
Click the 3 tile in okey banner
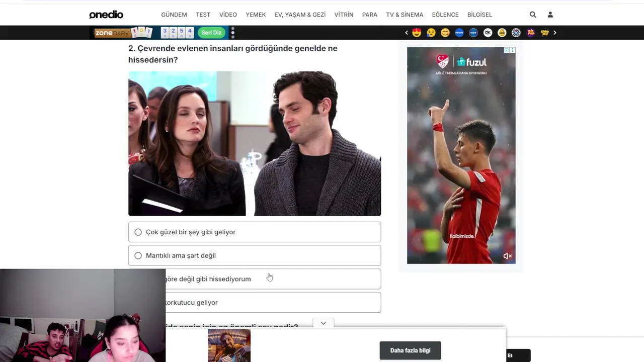point(165,32)
